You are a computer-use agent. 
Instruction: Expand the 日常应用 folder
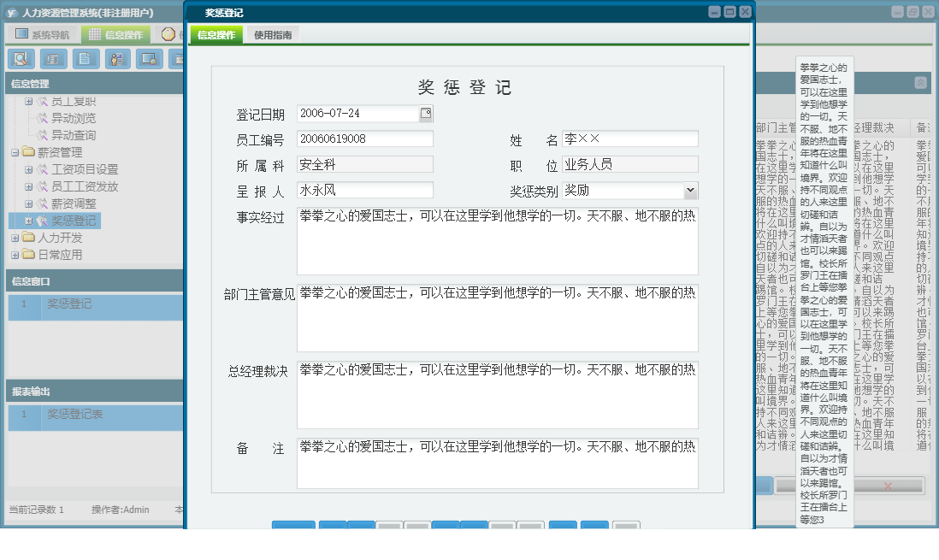(x=15, y=254)
